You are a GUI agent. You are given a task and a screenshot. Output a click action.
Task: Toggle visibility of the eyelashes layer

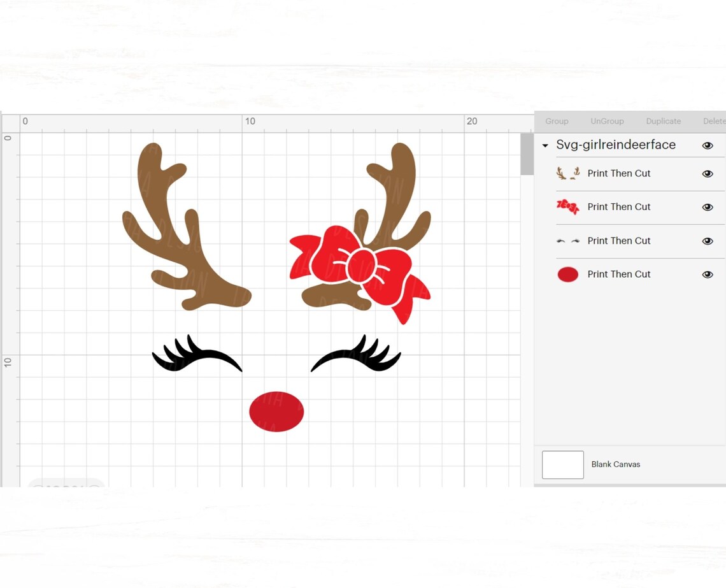coord(708,241)
